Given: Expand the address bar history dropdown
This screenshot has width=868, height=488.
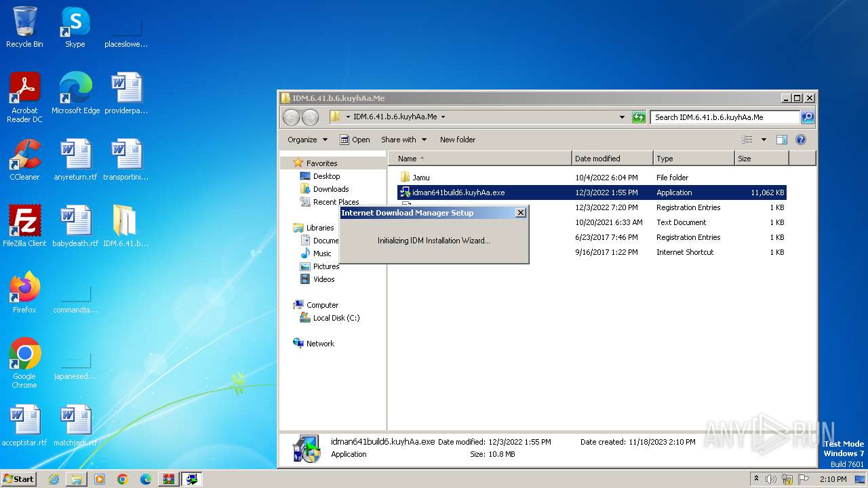Looking at the screenshot, I should [622, 117].
